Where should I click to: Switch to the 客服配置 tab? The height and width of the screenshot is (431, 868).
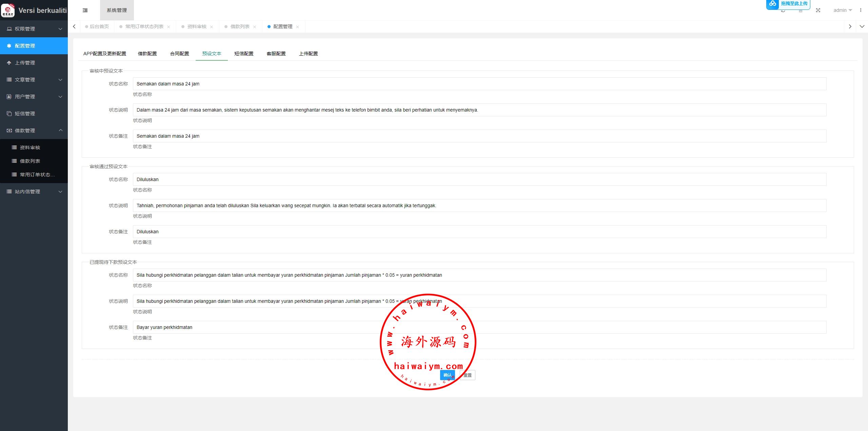pyautogui.click(x=276, y=54)
